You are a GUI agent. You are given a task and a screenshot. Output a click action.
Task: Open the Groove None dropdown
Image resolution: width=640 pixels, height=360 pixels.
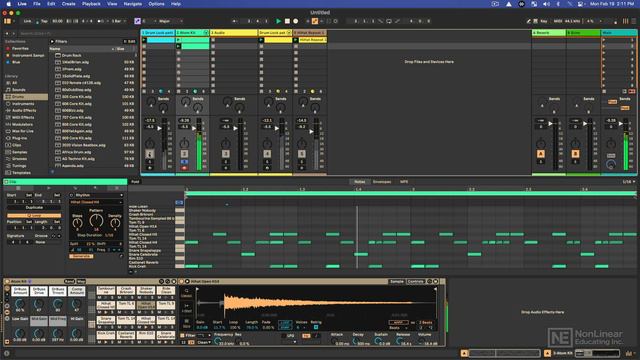48,242
